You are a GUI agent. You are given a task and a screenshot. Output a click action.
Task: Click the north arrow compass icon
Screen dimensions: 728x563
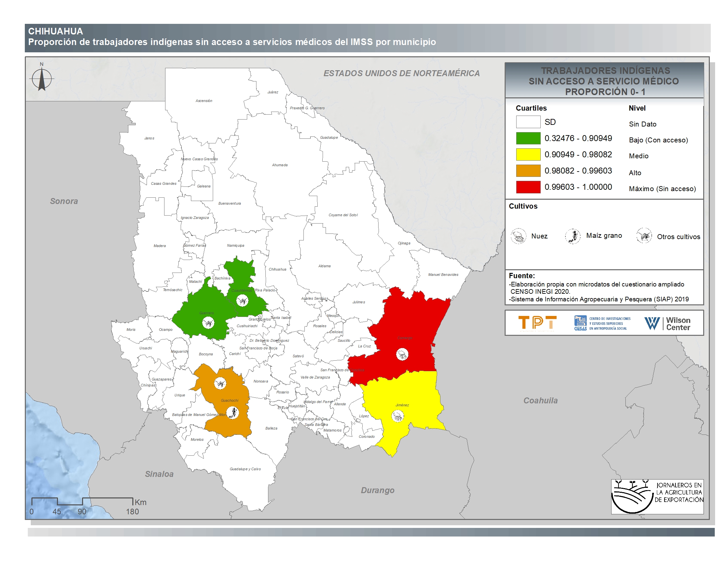pyautogui.click(x=42, y=79)
